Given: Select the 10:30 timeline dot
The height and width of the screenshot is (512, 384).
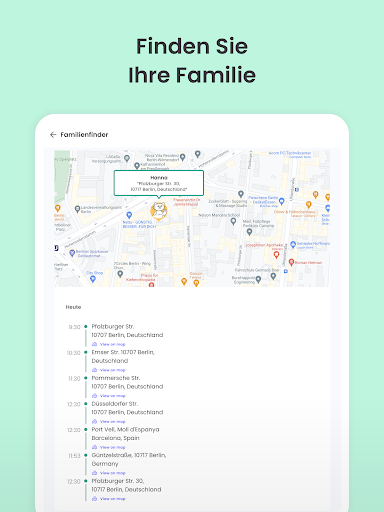Looking at the screenshot, I should [x=86, y=352].
